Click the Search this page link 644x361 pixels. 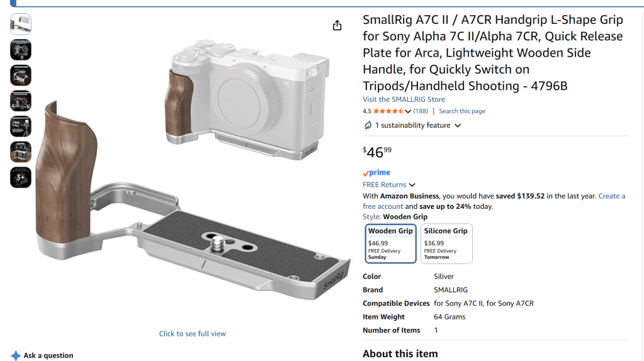pos(462,111)
